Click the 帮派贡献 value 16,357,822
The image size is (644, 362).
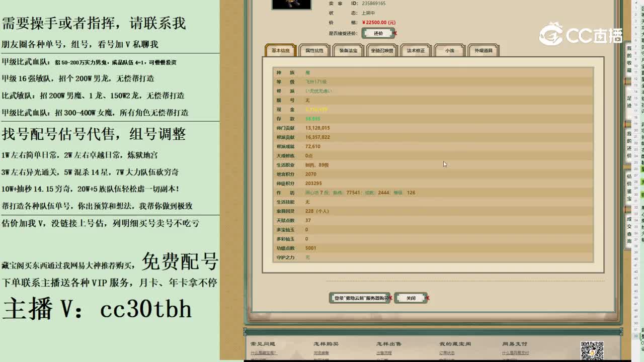tap(317, 137)
